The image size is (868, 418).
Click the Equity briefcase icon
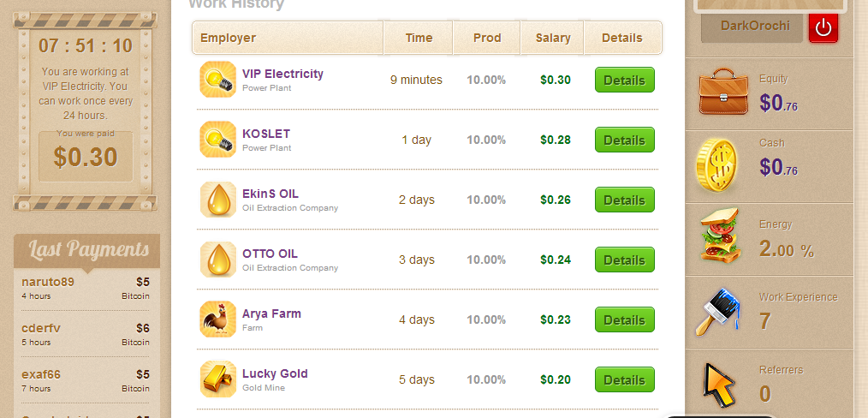pyautogui.click(x=723, y=93)
